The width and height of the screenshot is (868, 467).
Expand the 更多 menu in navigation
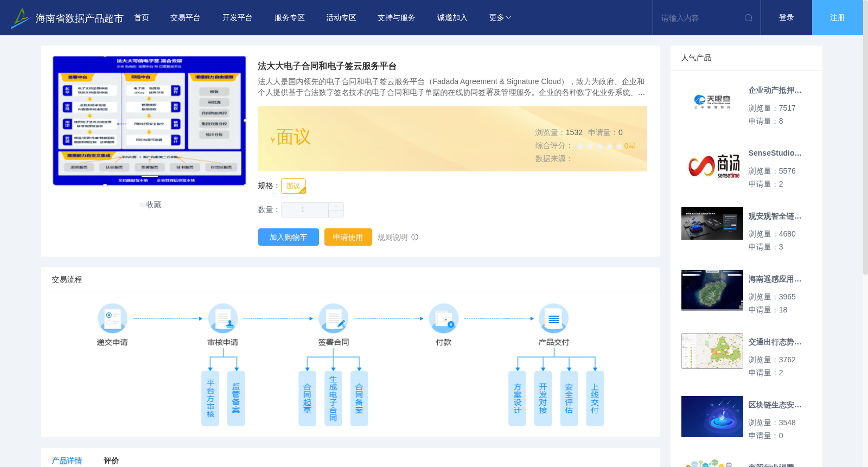pyautogui.click(x=500, y=18)
